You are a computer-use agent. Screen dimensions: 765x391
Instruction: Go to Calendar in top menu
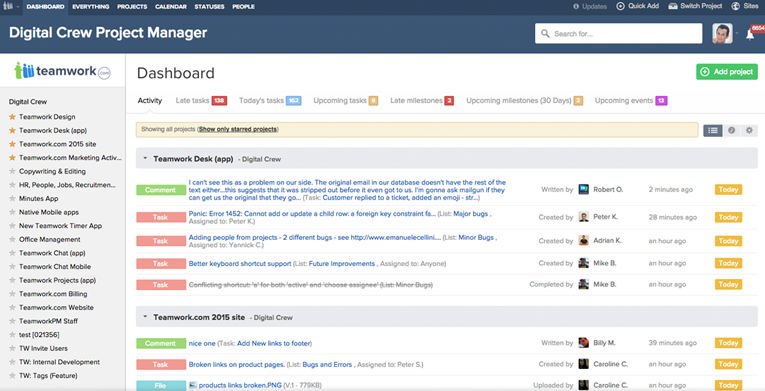click(171, 7)
